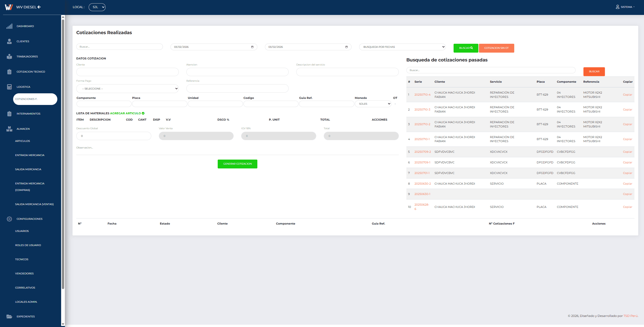Open Articulos in the sidebar menu
This screenshot has height=327, width=644.
coord(22,141)
